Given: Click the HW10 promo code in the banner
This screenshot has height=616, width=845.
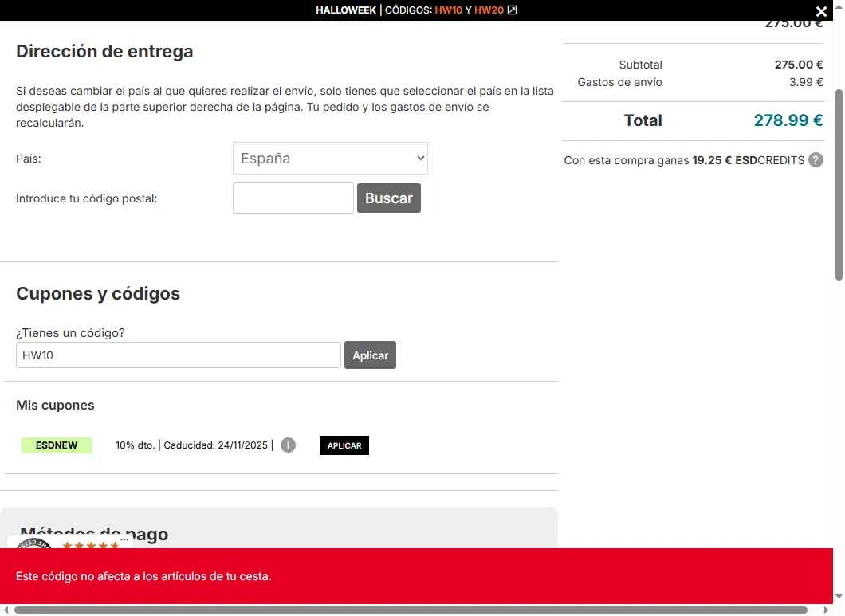Looking at the screenshot, I should coord(448,10).
